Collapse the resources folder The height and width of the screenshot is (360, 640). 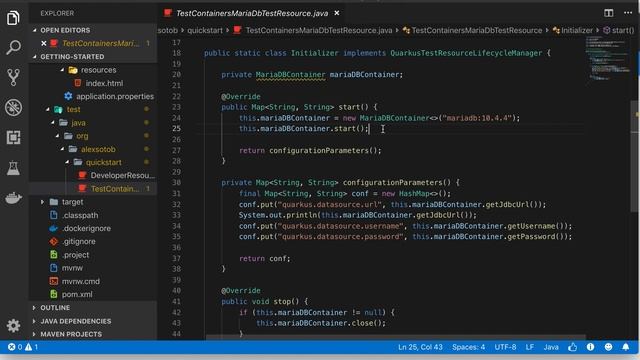click(62, 70)
